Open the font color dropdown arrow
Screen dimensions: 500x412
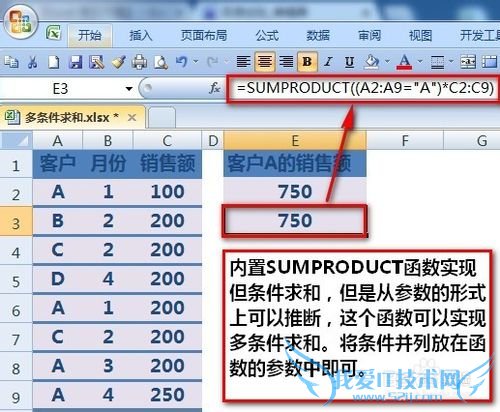(x=420, y=62)
